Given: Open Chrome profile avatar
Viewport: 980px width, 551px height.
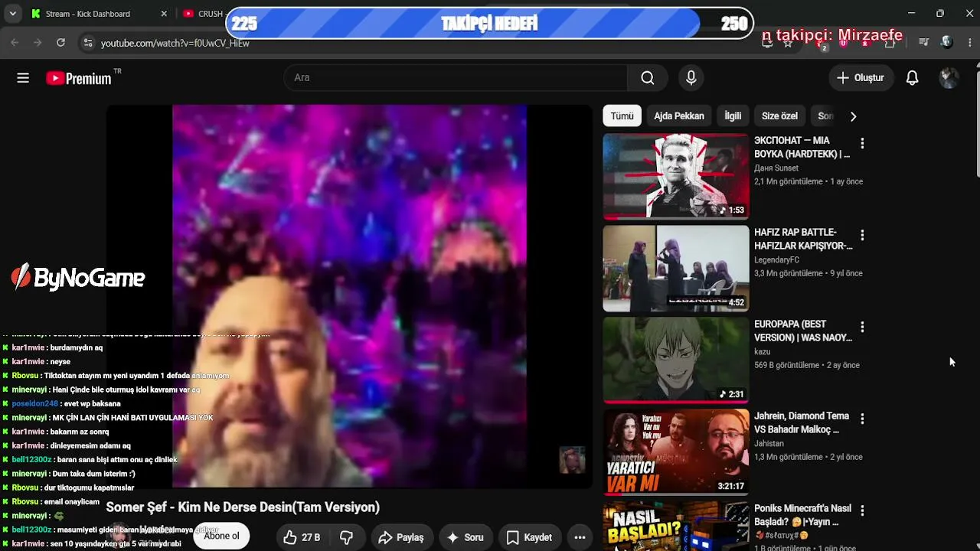Looking at the screenshot, I should (x=946, y=42).
